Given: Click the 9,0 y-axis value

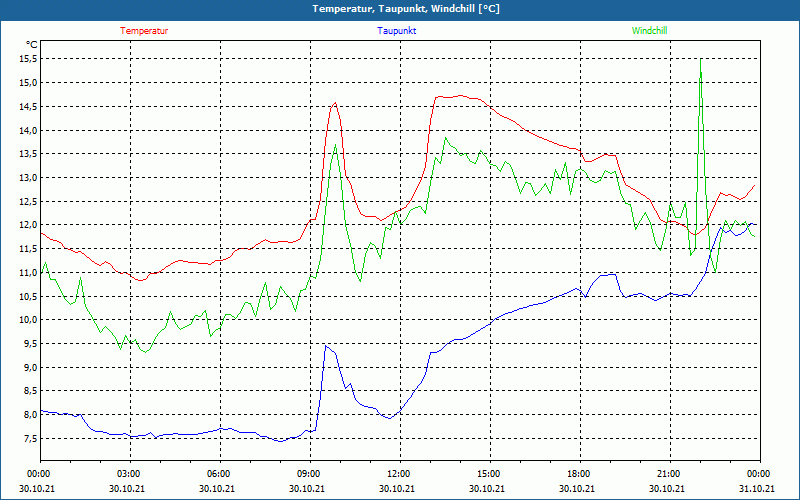Looking at the screenshot, I should coord(31,367).
